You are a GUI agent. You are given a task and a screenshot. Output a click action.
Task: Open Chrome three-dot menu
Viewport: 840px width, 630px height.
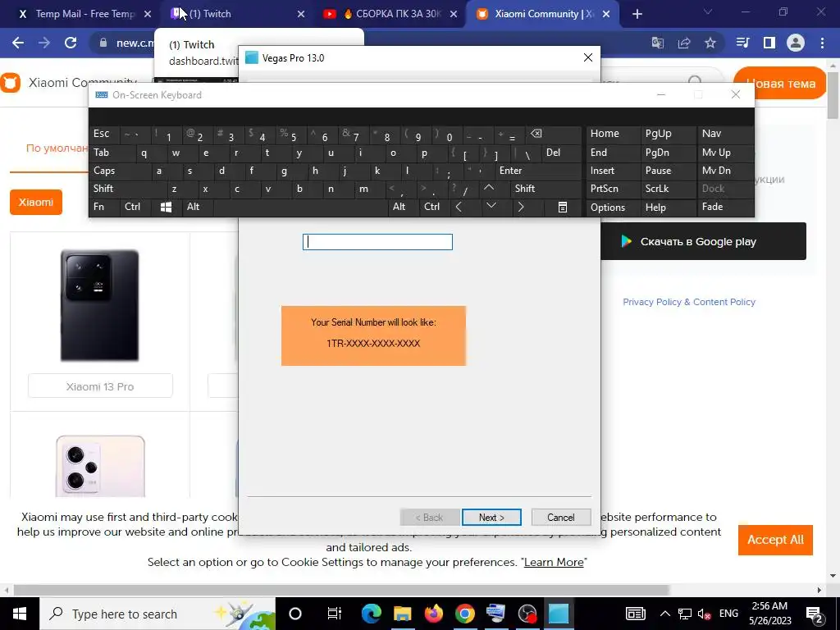click(822, 43)
